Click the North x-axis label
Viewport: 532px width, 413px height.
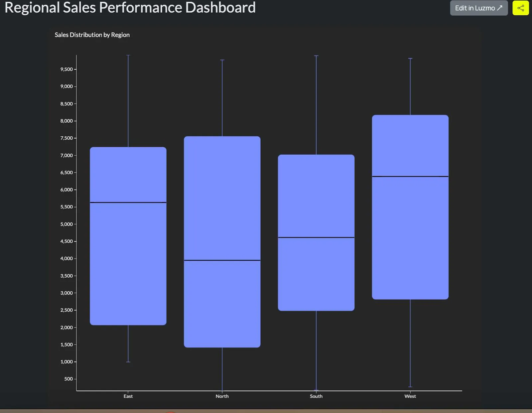[222, 396]
